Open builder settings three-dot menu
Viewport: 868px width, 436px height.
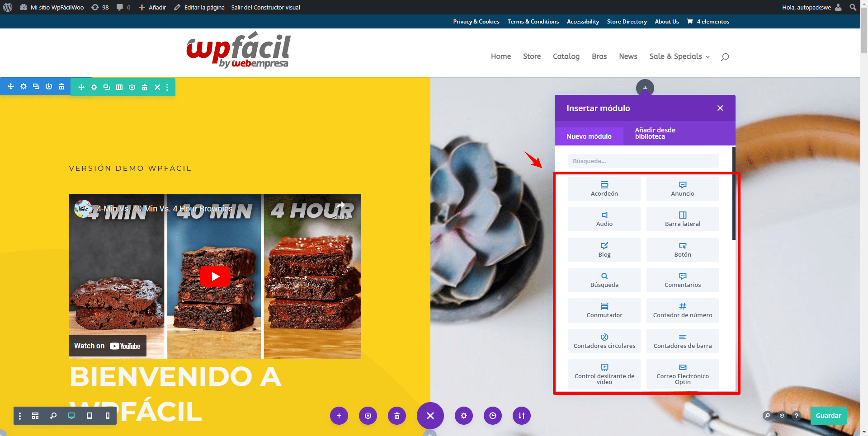coord(20,416)
